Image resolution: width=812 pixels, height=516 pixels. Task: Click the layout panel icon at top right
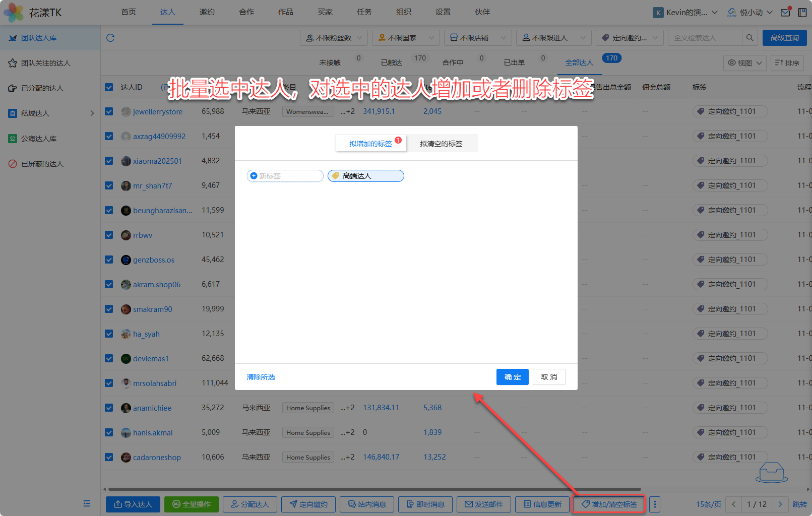coord(802,13)
